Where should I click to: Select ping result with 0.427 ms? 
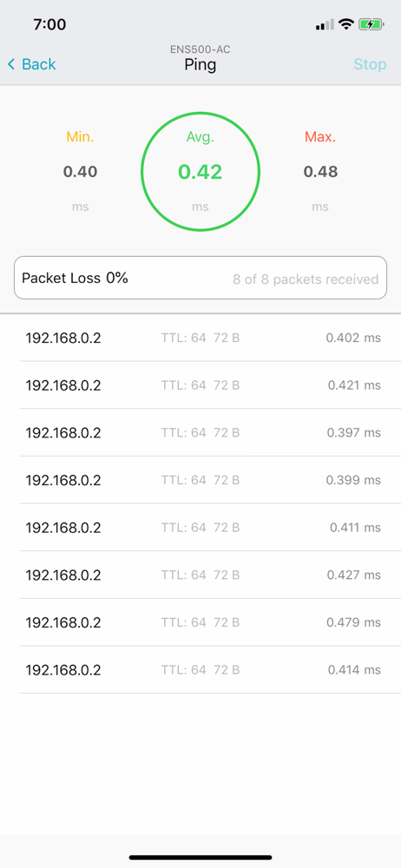coord(200,575)
